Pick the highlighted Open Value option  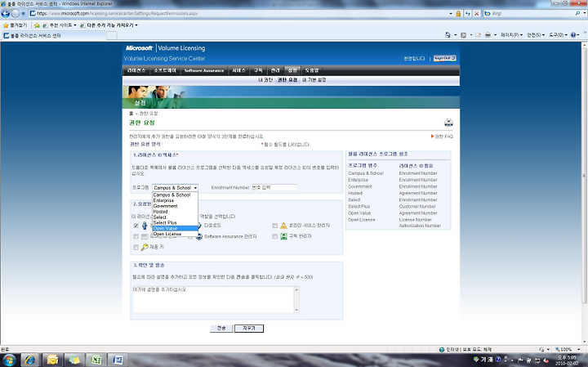tap(175, 228)
